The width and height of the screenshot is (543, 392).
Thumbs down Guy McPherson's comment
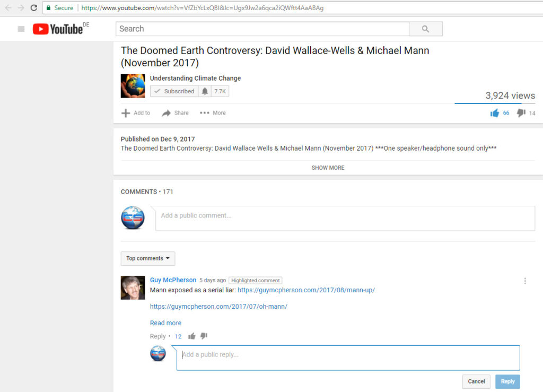[204, 336]
